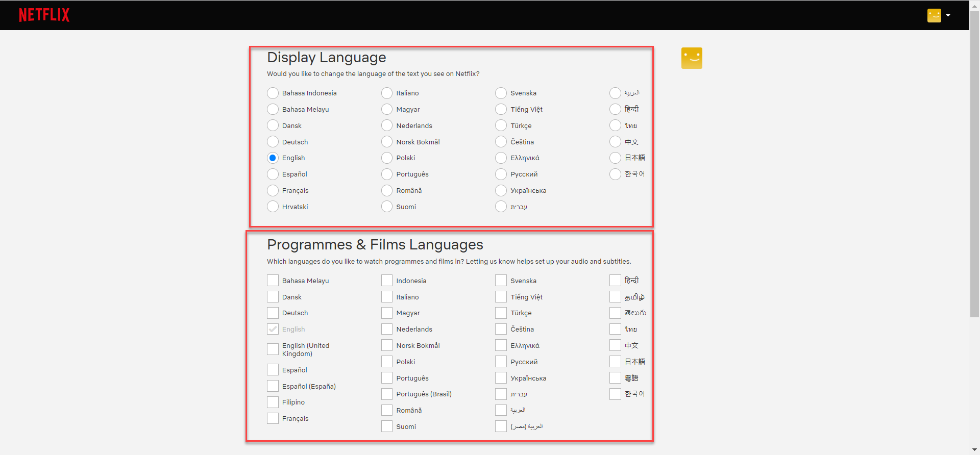Select Svenska display language option
Screen dimensions: 980x455
point(501,93)
